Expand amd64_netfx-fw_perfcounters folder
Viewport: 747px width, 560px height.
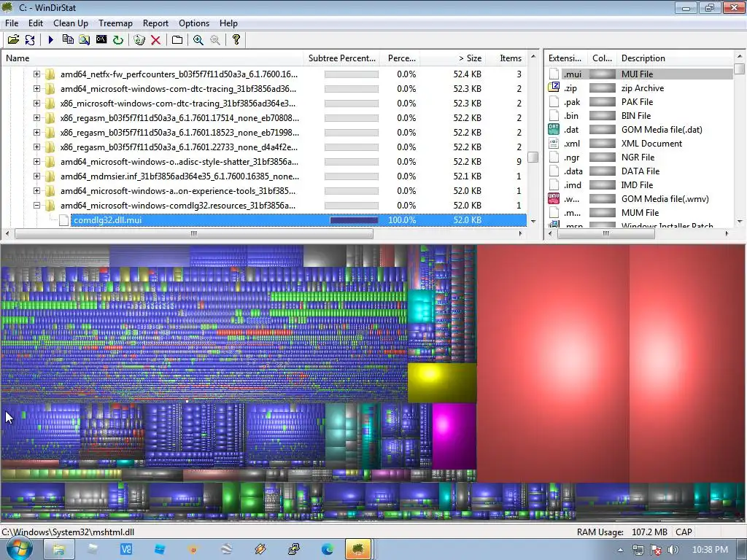click(x=36, y=74)
